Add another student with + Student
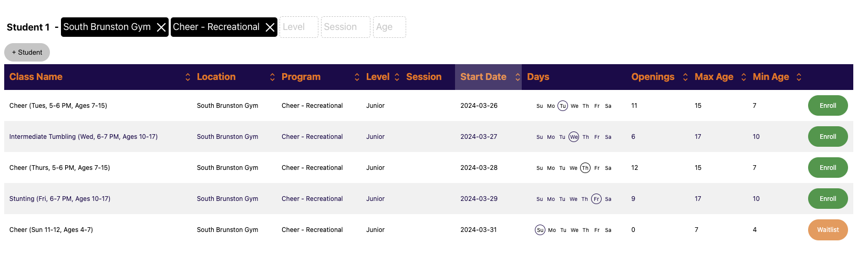868x263 pixels. click(27, 53)
